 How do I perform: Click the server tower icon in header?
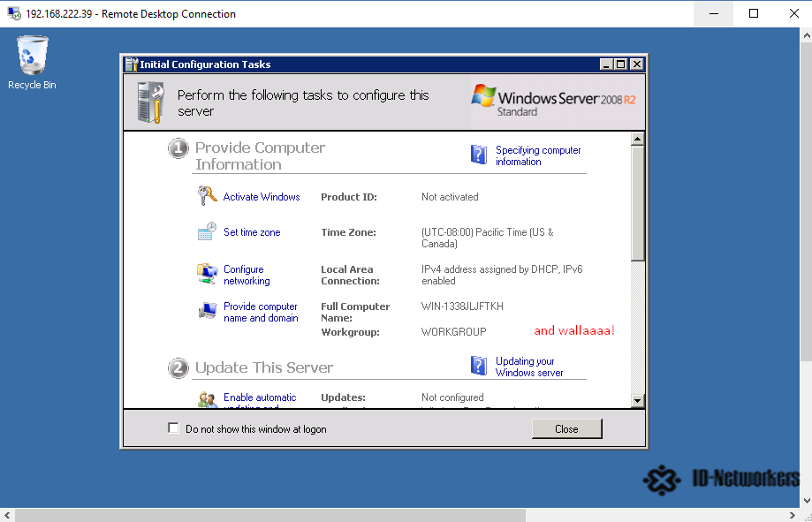point(151,102)
